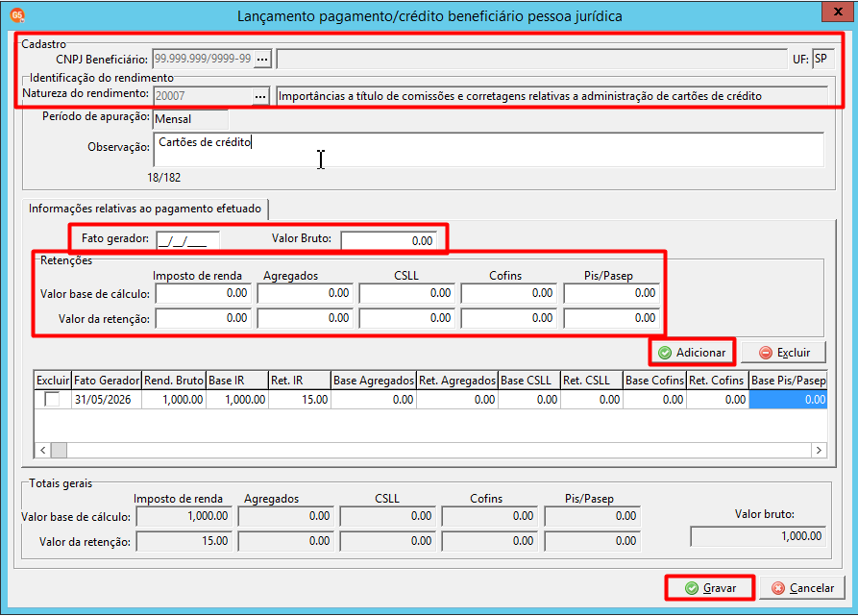Click the Ret. CSLL column header
Viewport: 858px width, 616px height.
point(592,381)
